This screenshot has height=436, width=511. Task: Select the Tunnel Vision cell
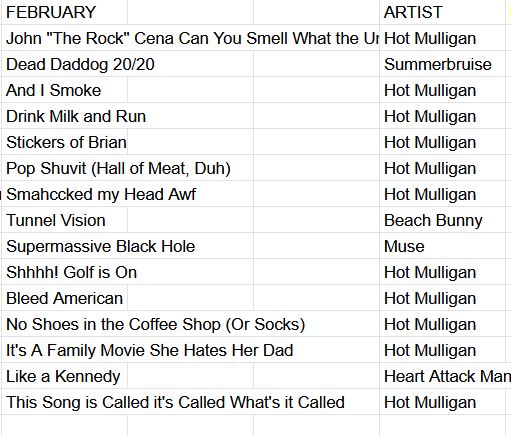click(x=64, y=220)
